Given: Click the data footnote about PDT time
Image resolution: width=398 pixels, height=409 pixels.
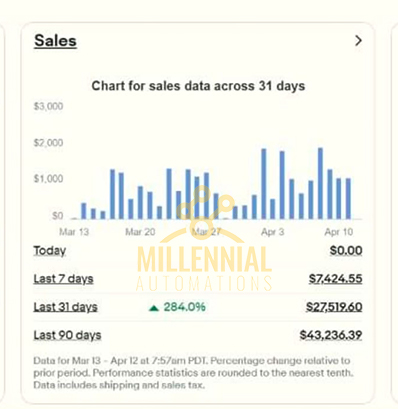Looking at the screenshot, I should click(193, 373).
